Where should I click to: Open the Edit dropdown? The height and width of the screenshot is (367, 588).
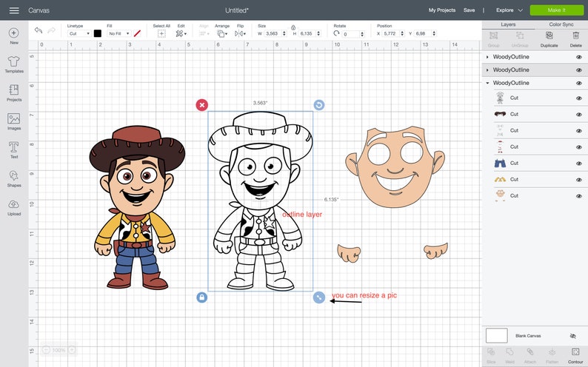pos(181,34)
